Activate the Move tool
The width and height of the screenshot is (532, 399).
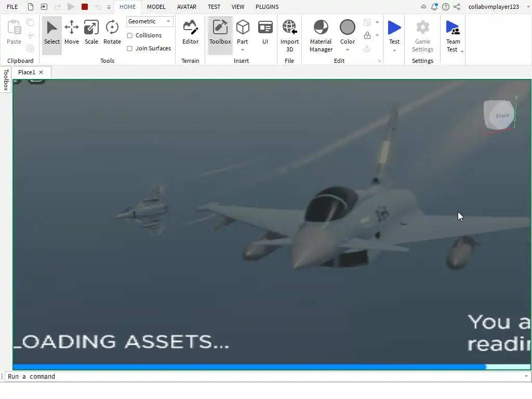[x=72, y=33]
